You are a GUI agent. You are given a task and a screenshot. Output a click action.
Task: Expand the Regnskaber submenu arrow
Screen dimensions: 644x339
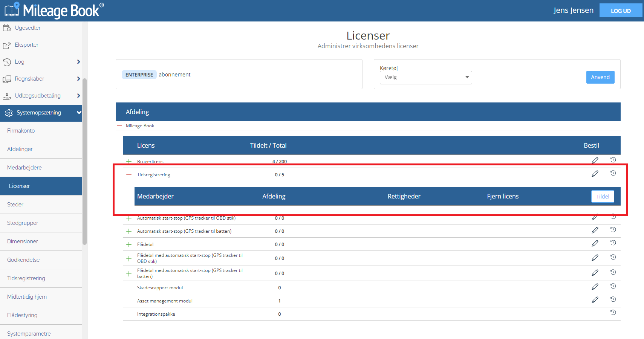(x=78, y=79)
